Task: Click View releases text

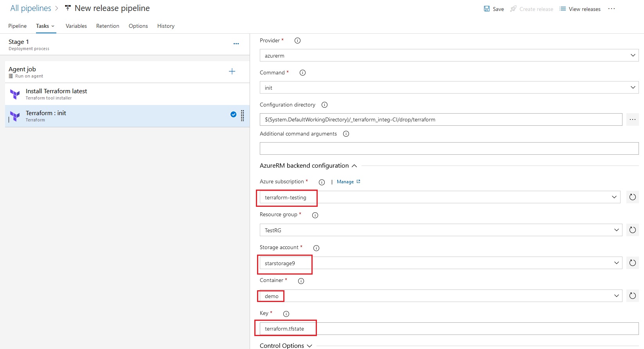Action: coord(585,9)
